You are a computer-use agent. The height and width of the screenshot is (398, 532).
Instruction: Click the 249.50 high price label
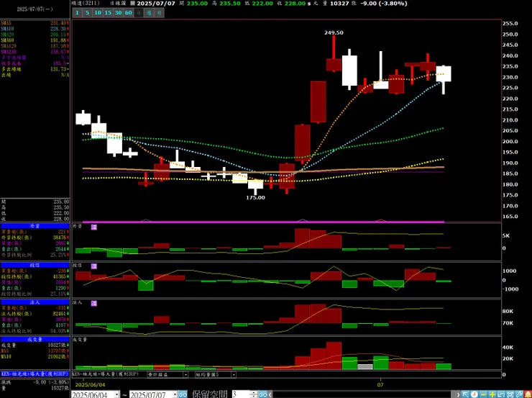(x=334, y=32)
